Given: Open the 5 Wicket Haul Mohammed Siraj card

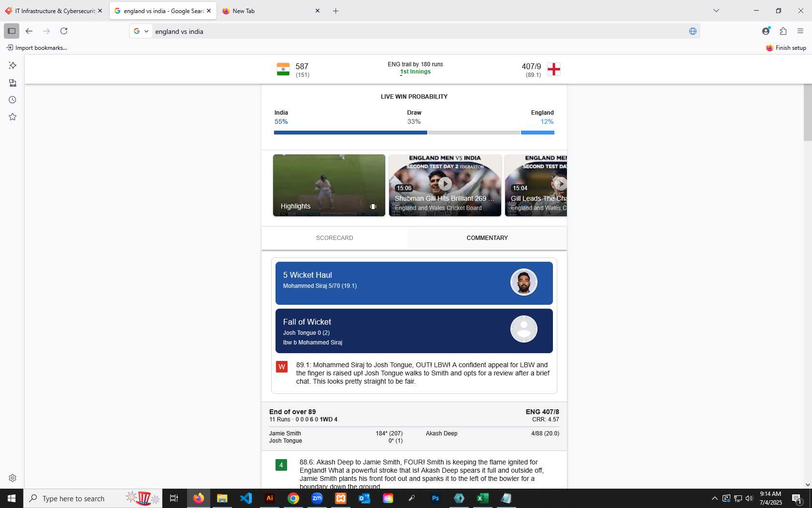Looking at the screenshot, I should click(x=414, y=283).
